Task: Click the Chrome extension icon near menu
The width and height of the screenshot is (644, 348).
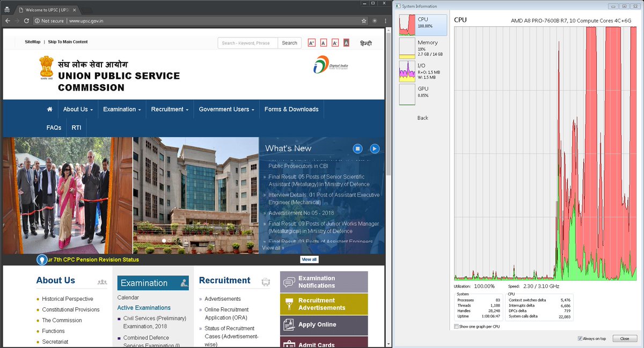Action: [375, 20]
